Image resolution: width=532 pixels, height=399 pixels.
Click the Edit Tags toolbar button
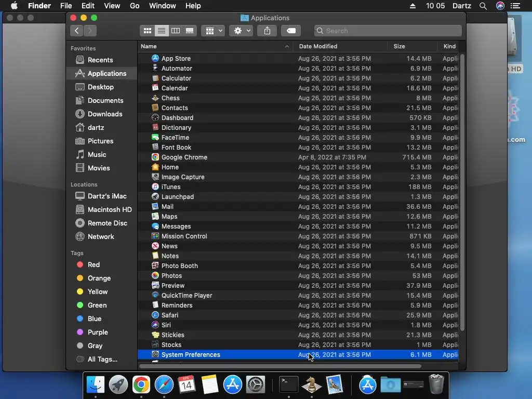point(291,31)
